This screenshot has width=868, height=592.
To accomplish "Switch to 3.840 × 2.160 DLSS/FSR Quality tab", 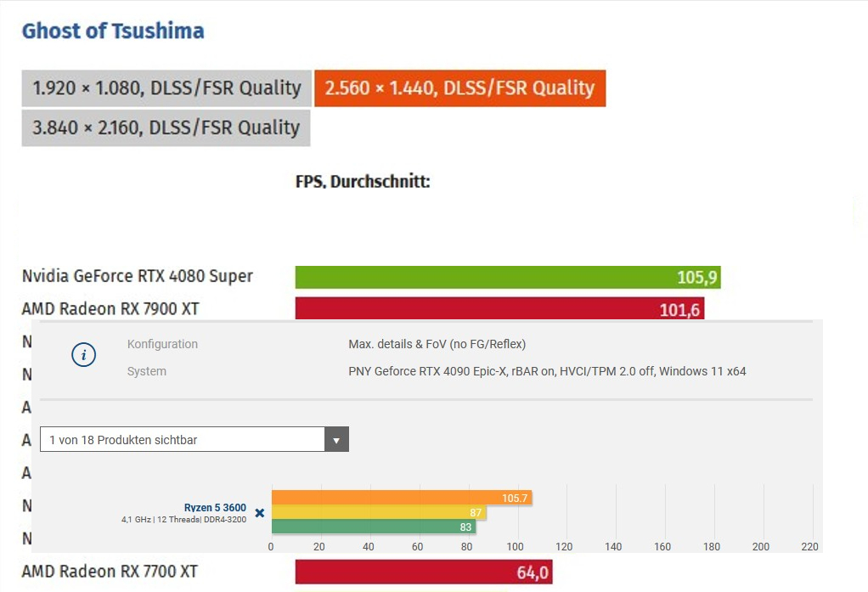I will pos(166,128).
